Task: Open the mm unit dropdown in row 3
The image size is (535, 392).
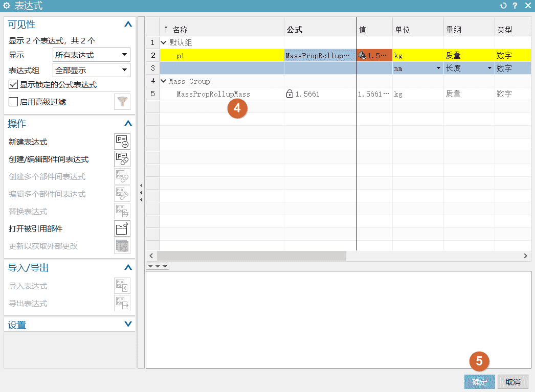Action: [438, 68]
